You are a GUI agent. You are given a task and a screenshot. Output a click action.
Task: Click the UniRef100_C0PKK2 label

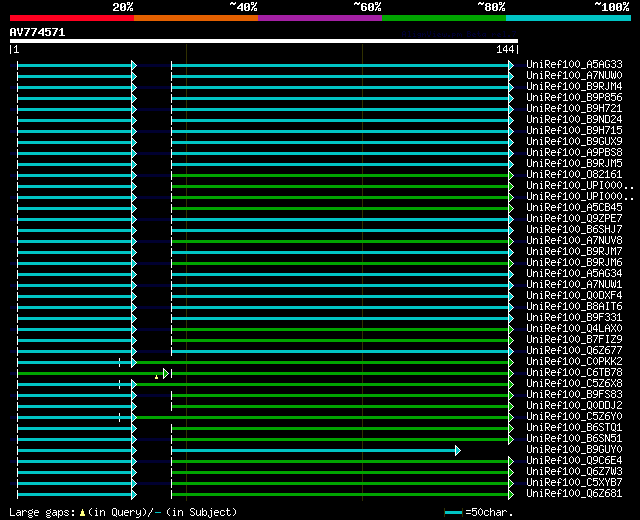tap(574, 362)
